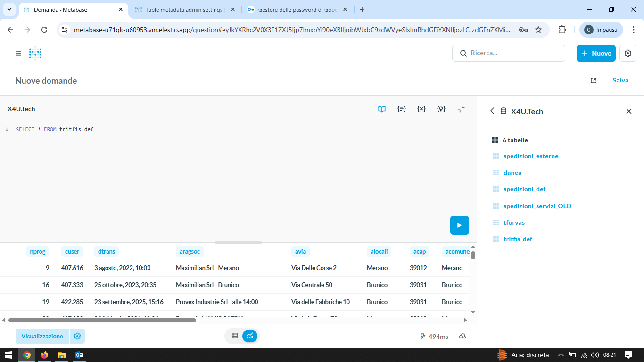Toggle the sidebar hamburger menu
Screen dimensions: 644x362
(18, 53)
